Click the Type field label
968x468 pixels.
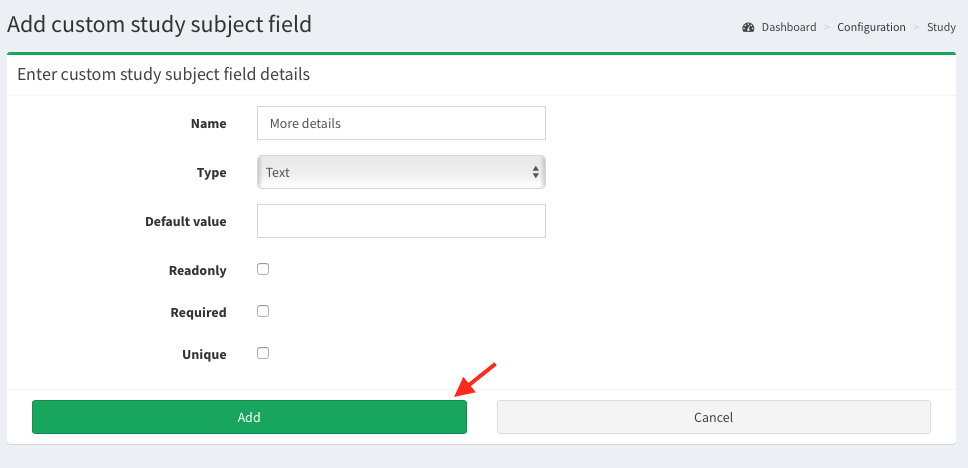coord(211,173)
